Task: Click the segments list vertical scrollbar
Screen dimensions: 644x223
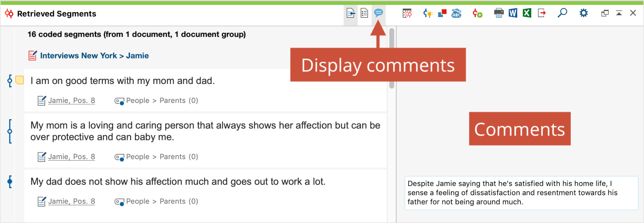Action: point(392,58)
